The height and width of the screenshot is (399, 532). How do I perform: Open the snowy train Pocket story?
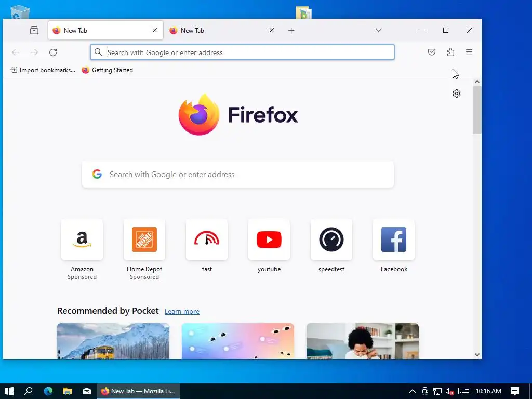113,341
